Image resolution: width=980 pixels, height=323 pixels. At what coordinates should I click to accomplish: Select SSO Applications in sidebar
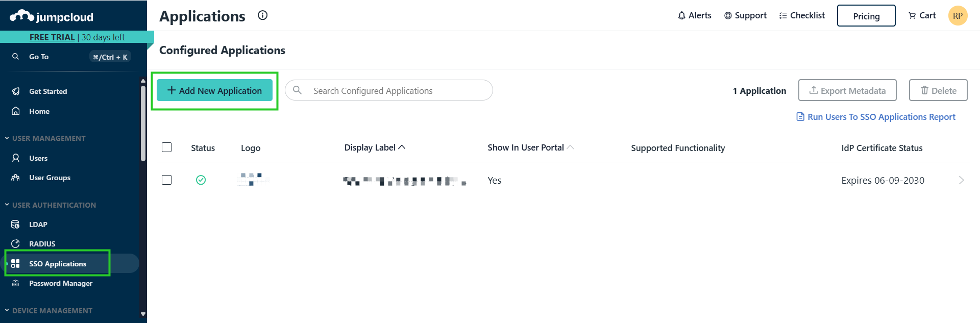coord(58,264)
